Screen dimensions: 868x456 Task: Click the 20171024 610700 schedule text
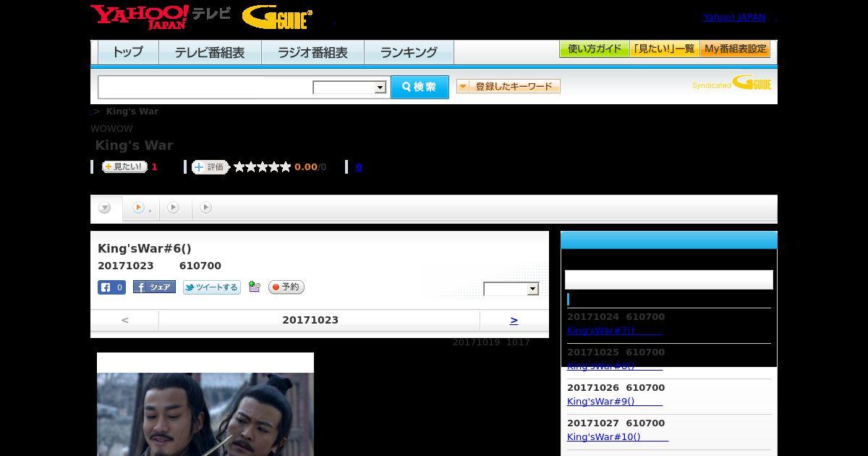tap(616, 317)
